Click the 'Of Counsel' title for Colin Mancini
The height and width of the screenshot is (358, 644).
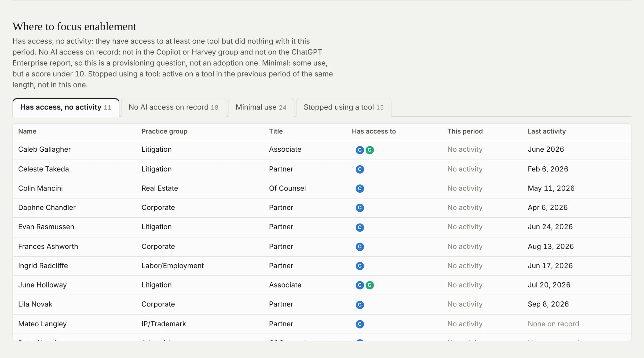tap(287, 188)
